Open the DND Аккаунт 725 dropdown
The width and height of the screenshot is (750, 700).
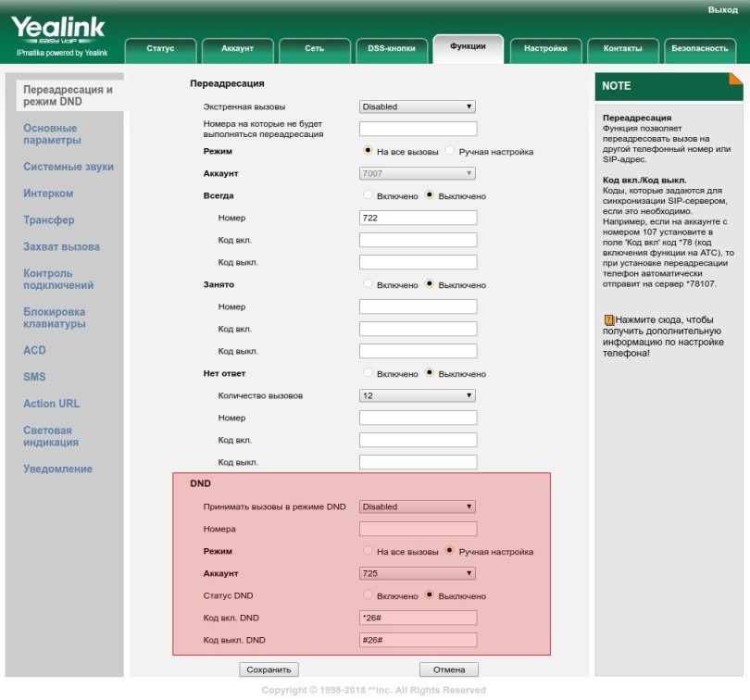pyautogui.click(x=417, y=573)
